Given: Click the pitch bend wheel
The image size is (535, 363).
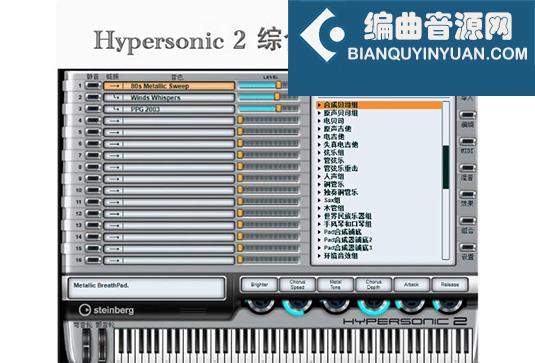Looking at the screenshot, I should pos(86,346).
